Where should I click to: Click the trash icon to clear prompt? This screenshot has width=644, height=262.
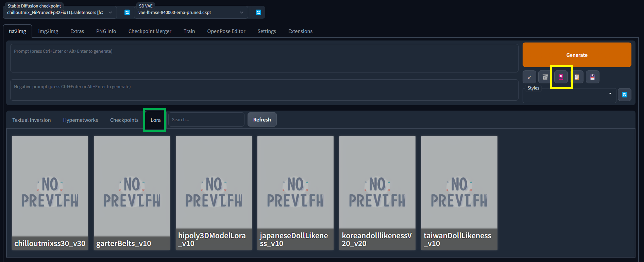point(545,77)
